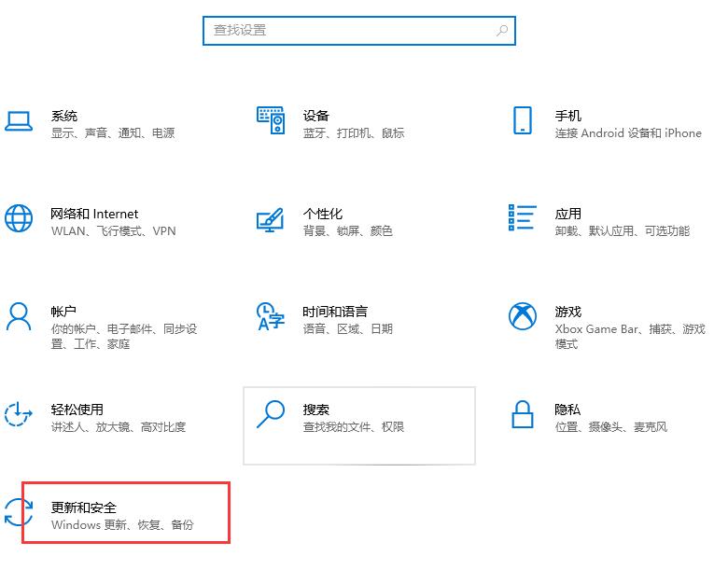
Task: Click the 搜索 magnifier icon in tile
Action: [271, 414]
